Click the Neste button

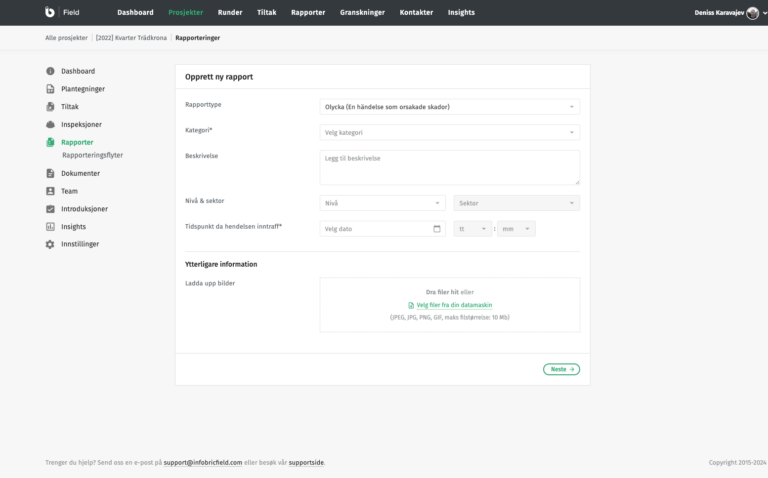pos(561,369)
